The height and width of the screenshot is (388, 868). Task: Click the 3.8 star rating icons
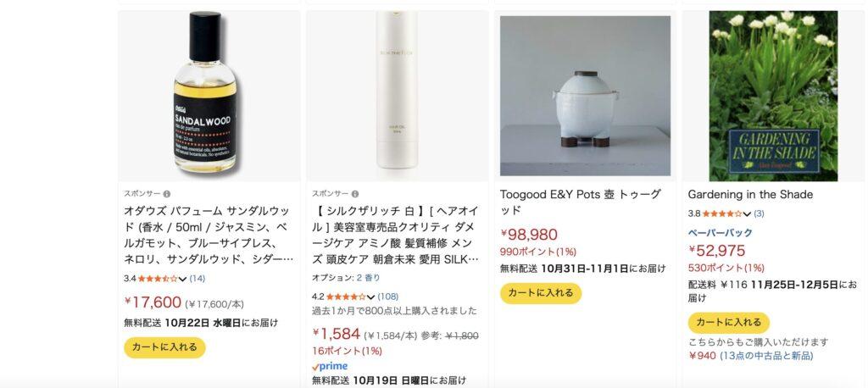pyautogui.click(x=721, y=213)
